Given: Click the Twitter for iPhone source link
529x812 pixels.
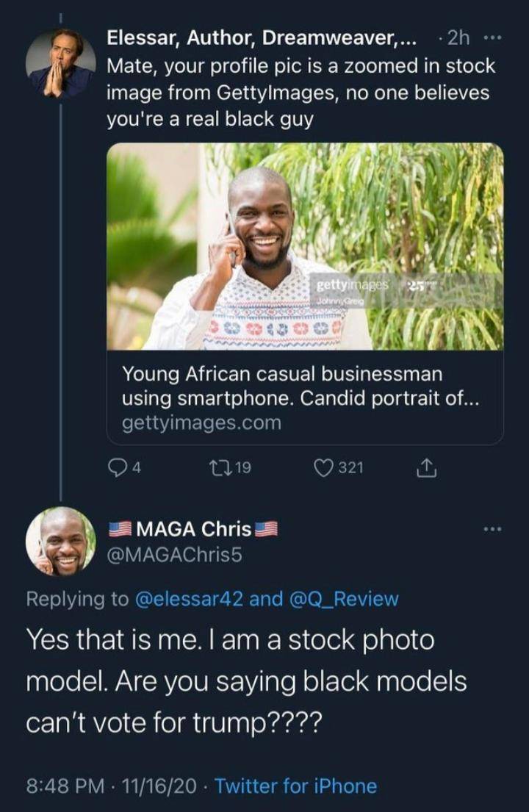Looking at the screenshot, I should 295,786.
